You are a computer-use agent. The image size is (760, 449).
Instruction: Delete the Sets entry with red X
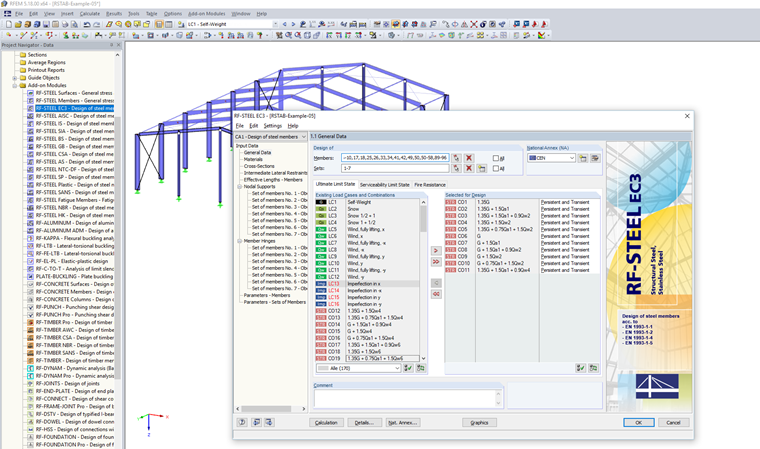(x=469, y=168)
